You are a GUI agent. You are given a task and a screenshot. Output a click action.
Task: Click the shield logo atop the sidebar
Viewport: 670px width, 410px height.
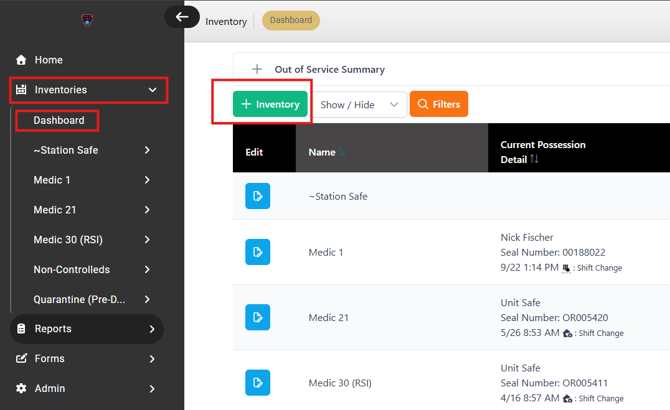87,20
